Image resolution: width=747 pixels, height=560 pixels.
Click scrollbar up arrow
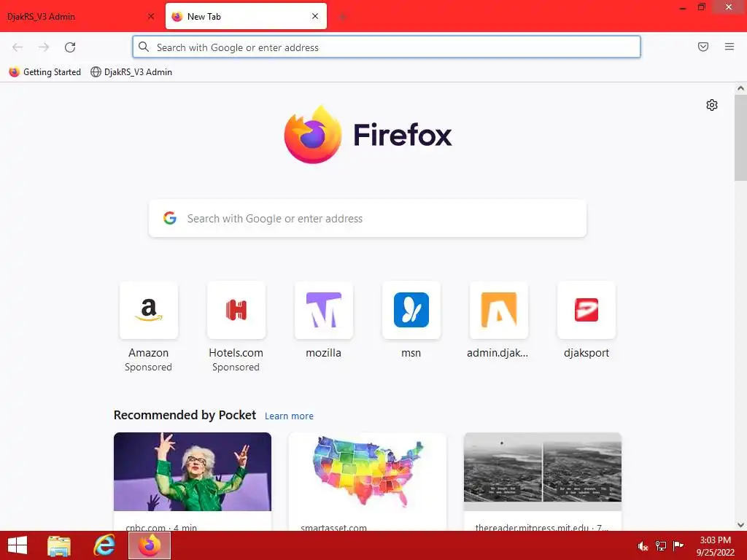click(740, 88)
